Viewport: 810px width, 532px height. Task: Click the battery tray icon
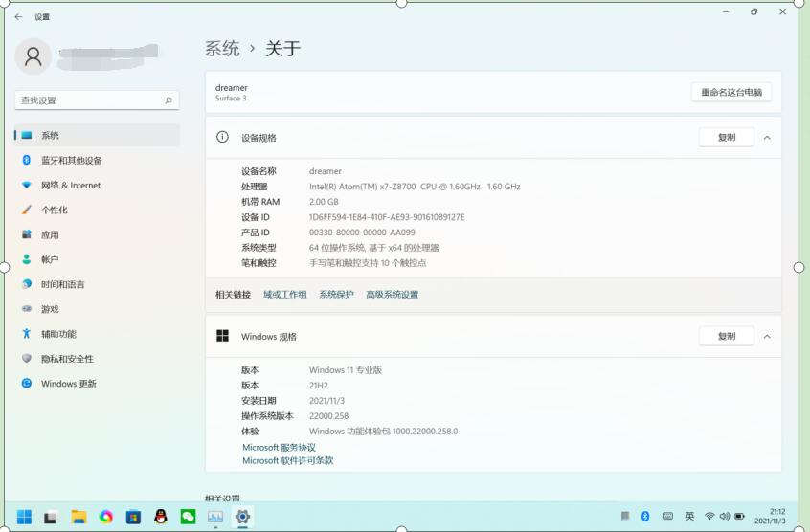739,516
